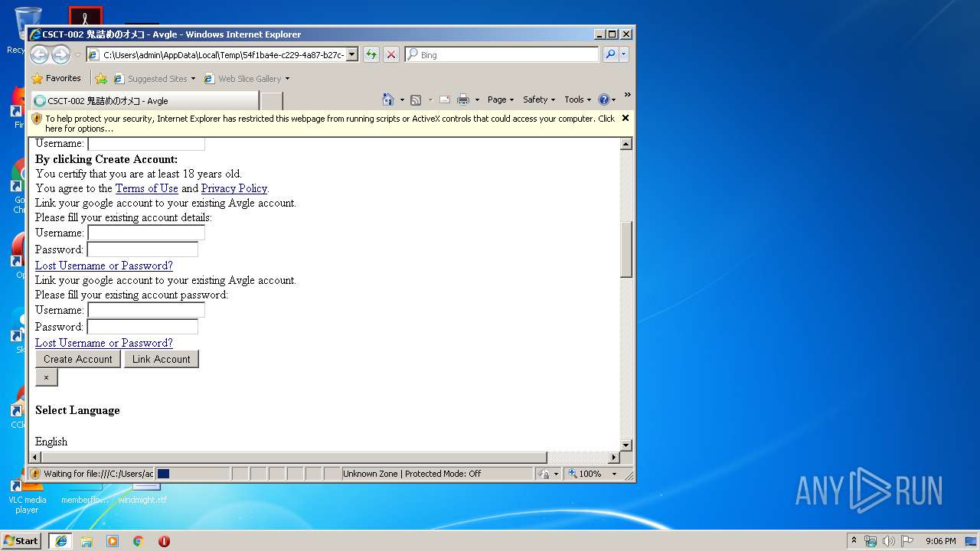The width and height of the screenshot is (980, 551).
Task: Open Google Chrome from the taskbar
Action: click(139, 540)
